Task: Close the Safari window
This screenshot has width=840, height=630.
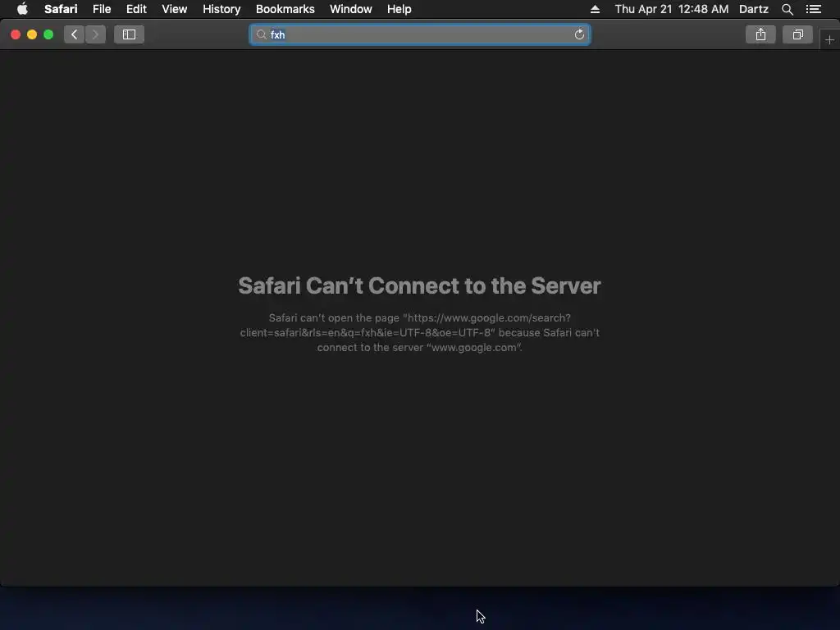Action: coord(16,34)
